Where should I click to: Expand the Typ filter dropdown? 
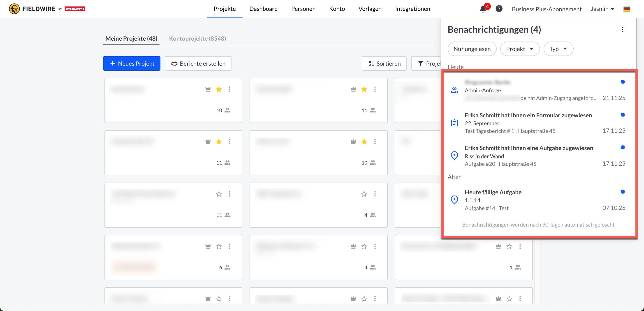558,49
